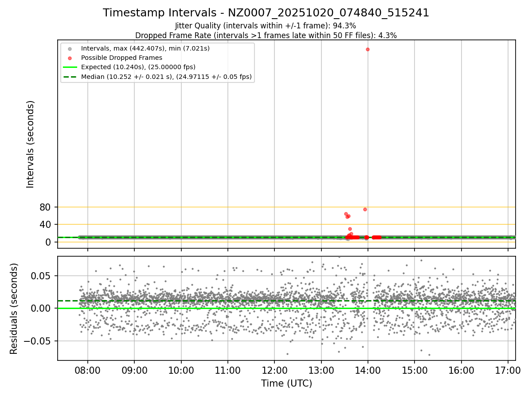The width and height of the screenshot is (532, 399).
Task: Click the residuals tick label '0.05'
Action: click(x=42, y=276)
